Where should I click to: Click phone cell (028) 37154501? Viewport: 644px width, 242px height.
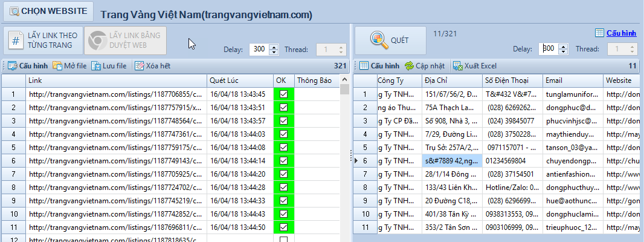coord(512,174)
